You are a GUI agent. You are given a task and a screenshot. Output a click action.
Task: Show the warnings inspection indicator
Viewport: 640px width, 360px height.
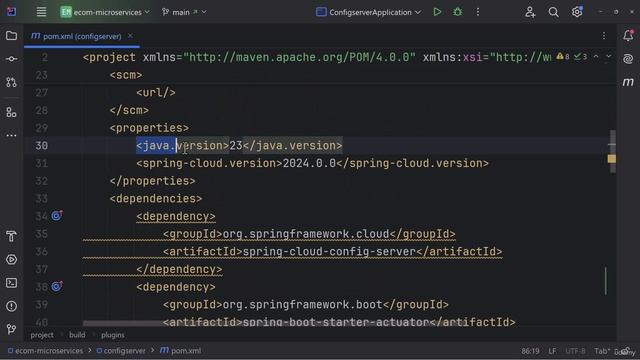[x=563, y=57]
